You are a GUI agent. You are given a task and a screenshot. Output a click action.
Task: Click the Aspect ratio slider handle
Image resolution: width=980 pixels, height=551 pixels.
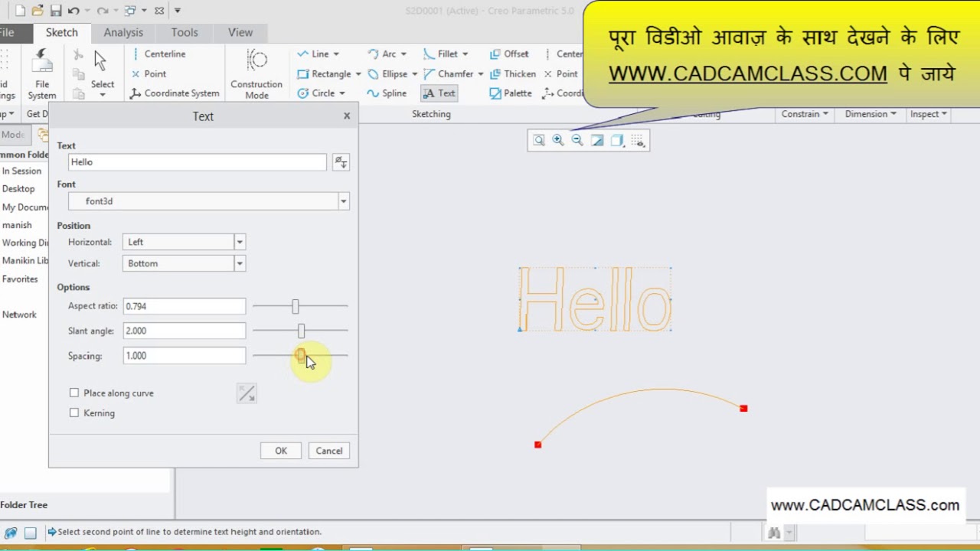[296, 306]
